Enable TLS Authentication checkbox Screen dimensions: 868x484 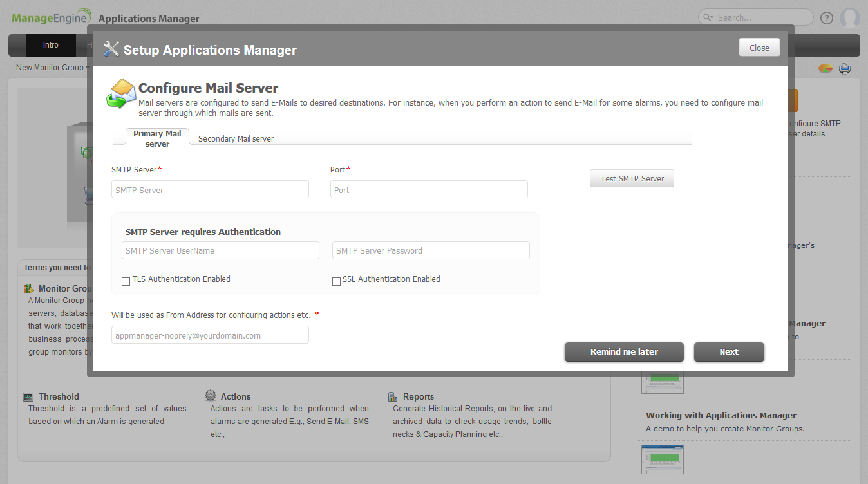(x=126, y=281)
